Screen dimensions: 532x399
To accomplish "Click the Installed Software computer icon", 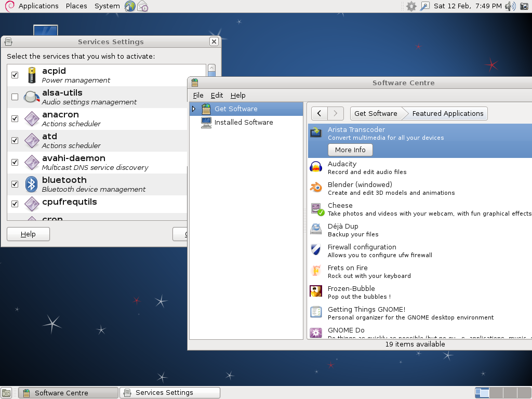I will coord(206,123).
